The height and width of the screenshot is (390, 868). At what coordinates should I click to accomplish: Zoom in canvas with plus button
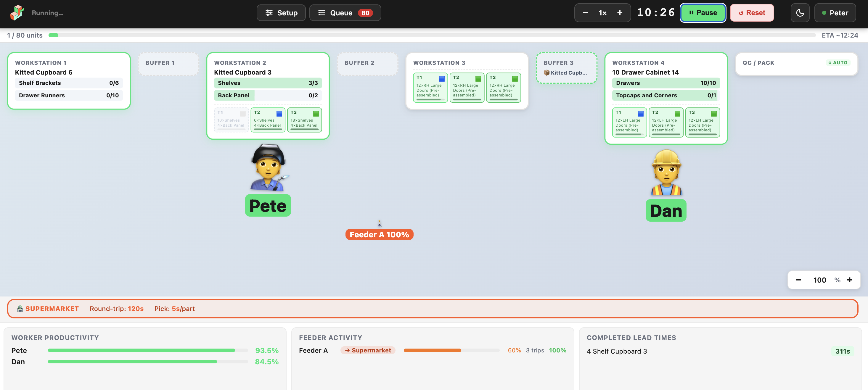(849, 280)
